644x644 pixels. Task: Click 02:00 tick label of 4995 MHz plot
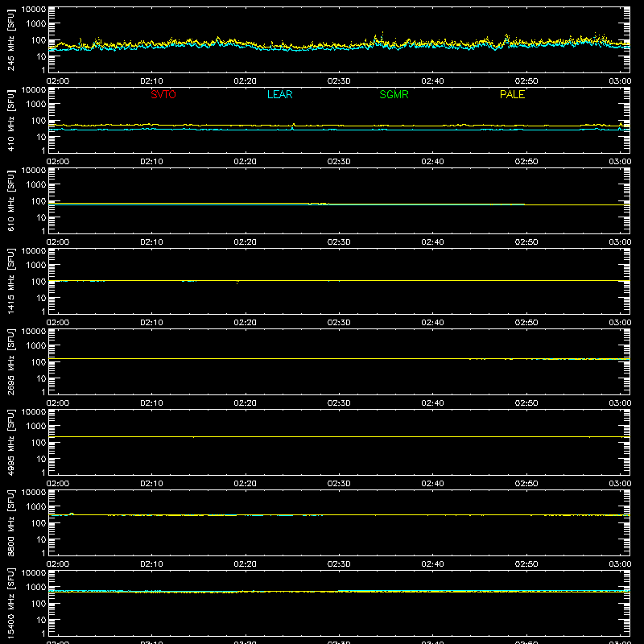click(x=58, y=484)
